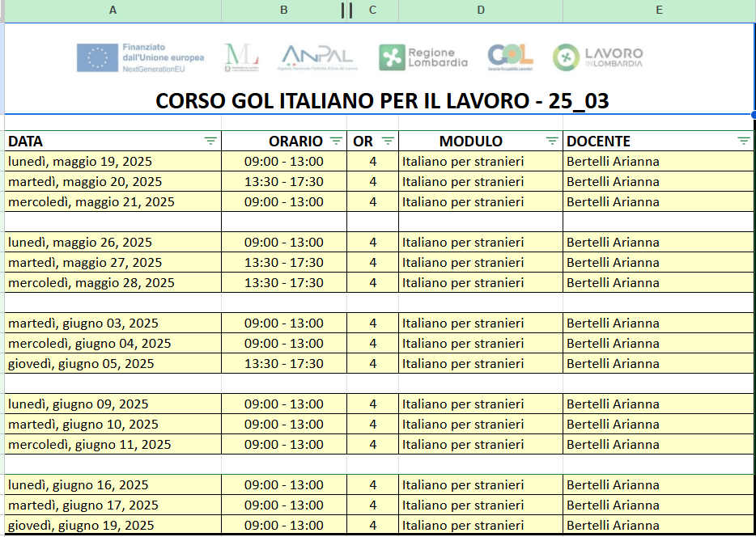Click the ANPAL logo in the header
Image resolution: width=756 pixels, height=537 pixels.
317,57
